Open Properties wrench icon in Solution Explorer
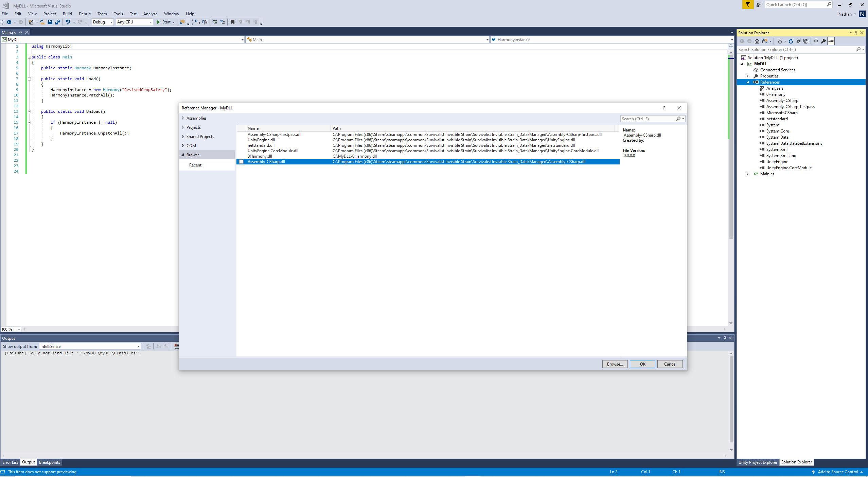The image size is (868, 477). (x=823, y=41)
